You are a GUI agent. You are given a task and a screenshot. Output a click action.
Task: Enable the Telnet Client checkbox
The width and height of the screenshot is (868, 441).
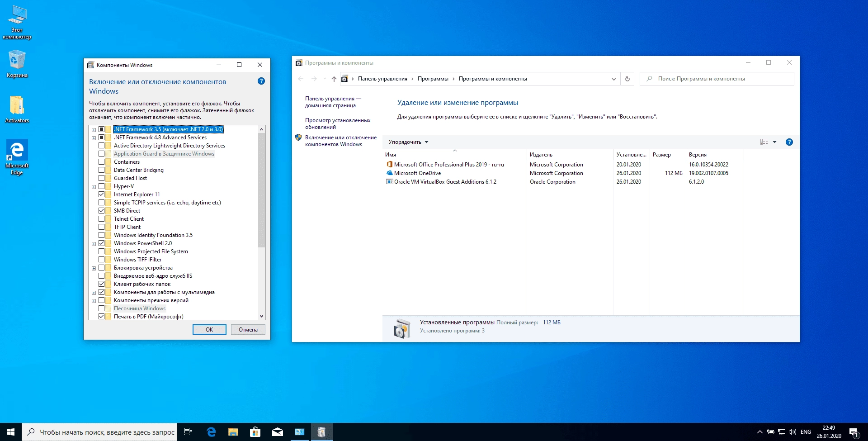(x=102, y=219)
